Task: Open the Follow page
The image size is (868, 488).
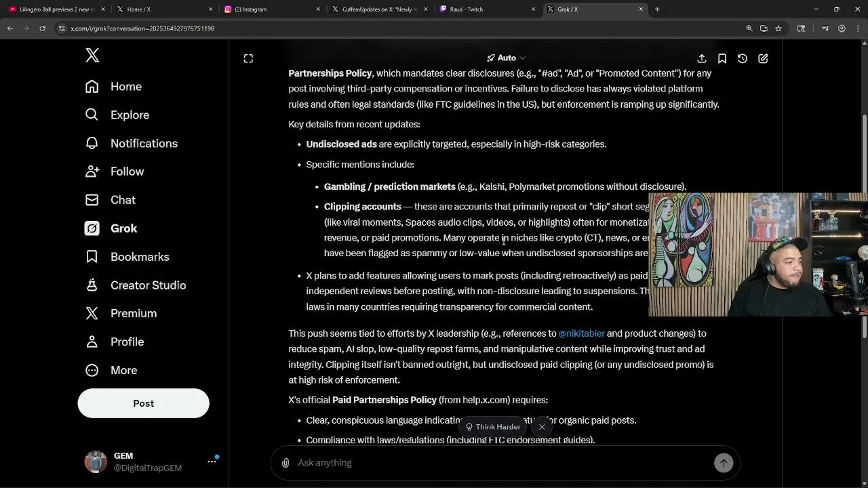Action: pyautogui.click(x=114, y=171)
